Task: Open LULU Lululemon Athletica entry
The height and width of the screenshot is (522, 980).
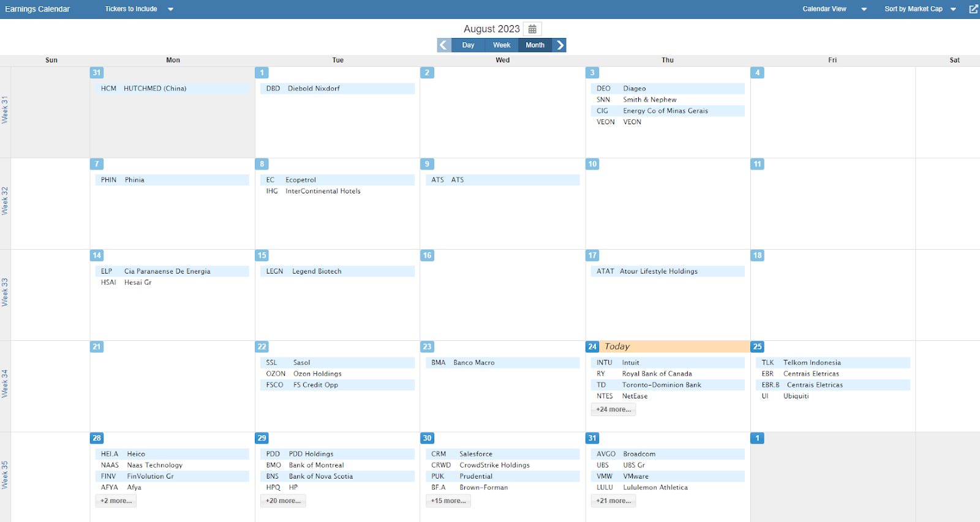Action: (668, 487)
